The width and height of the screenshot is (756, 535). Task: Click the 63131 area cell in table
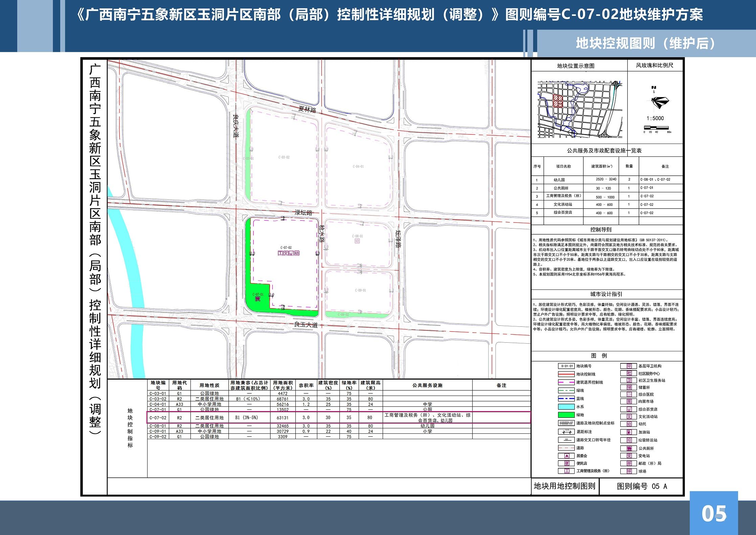point(283,418)
